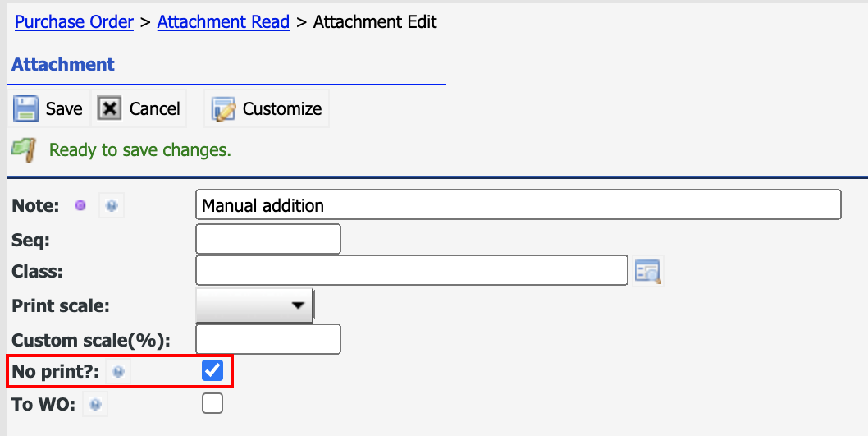Click the Cancel button label
Image resolution: width=868 pixels, height=436 pixels.
tap(155, 108)
